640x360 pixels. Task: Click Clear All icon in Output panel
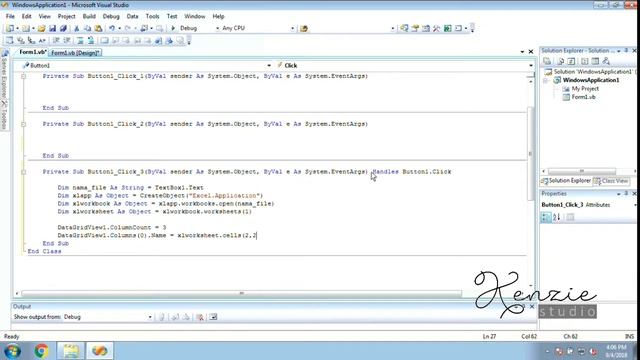[200, 317]
